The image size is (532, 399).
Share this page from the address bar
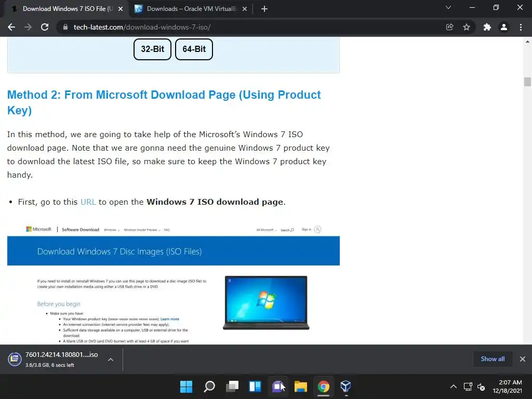click(449, 27)
